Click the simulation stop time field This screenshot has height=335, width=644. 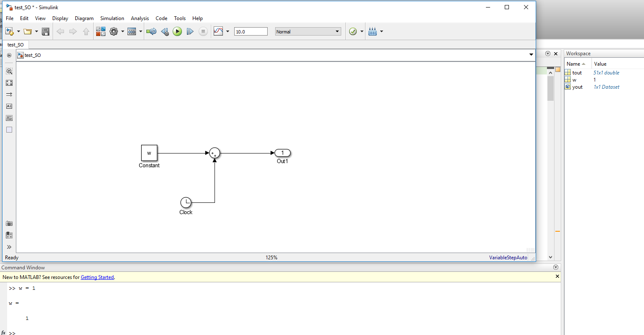tap(251, 31)
